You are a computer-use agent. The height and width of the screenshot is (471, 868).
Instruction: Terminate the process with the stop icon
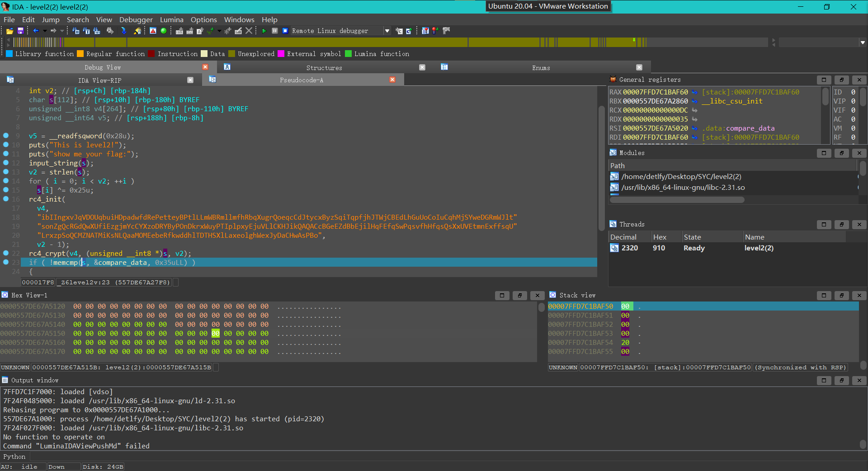285,31
